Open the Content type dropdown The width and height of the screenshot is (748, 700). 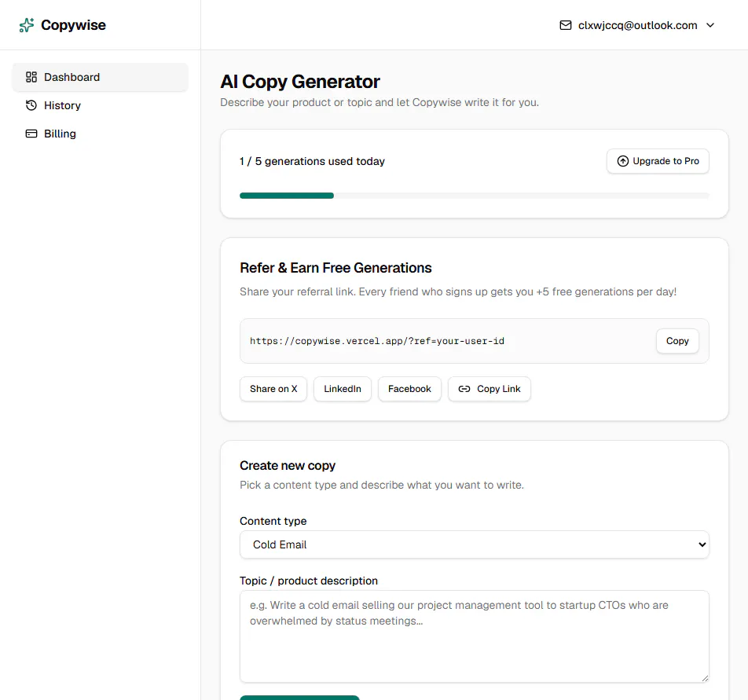475,544
